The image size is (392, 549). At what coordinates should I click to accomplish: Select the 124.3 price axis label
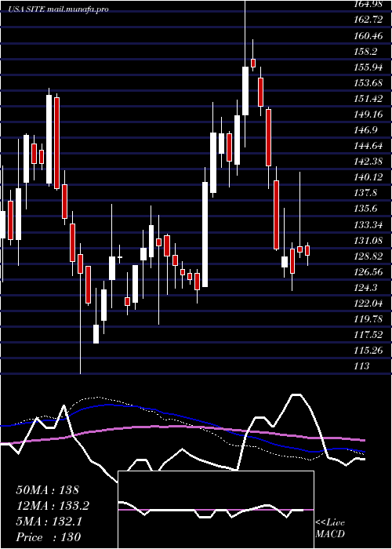(x=366, y=288)
